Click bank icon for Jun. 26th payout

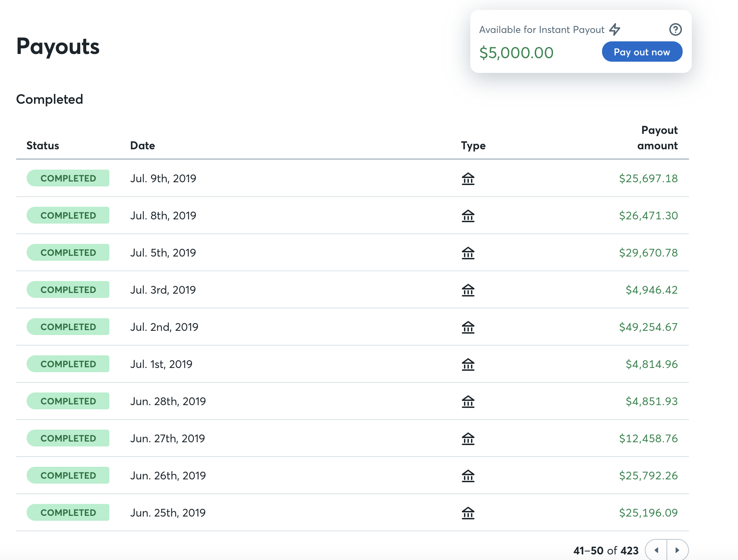click(468, 476)
